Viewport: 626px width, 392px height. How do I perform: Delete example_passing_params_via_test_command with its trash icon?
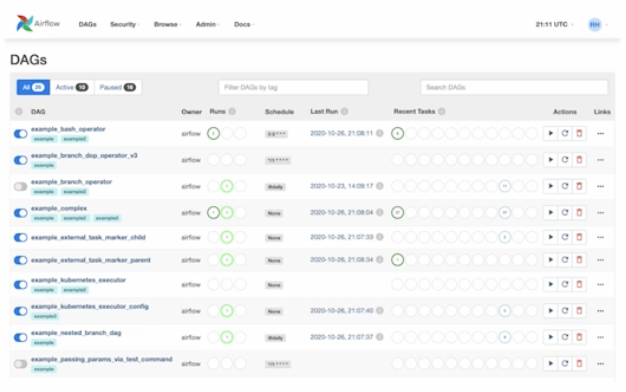(579, 364)
